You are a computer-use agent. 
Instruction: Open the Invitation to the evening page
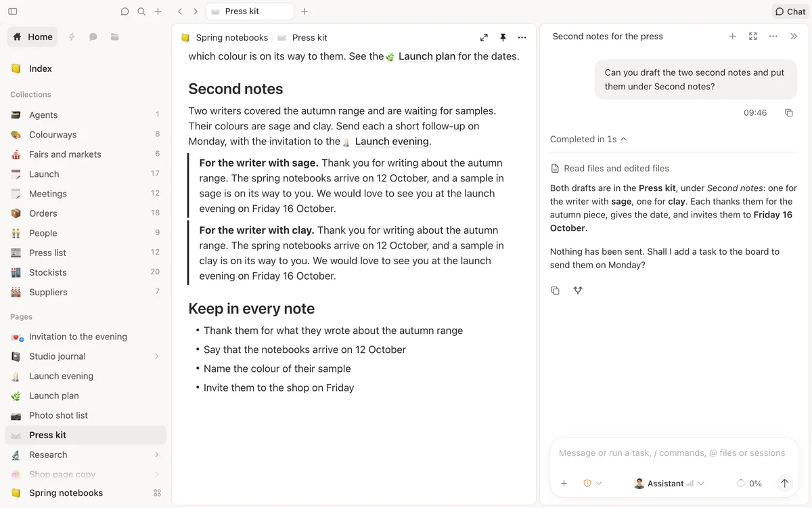(x=85, y=337)
